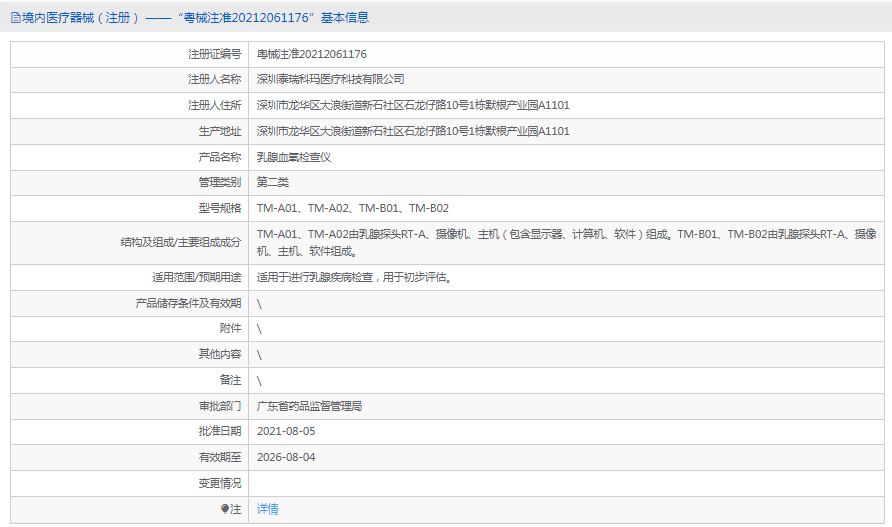The image size is (892, 527).
Task: Select registration number 粤械注准20212061176 in the table
Action: pos(312,54)
